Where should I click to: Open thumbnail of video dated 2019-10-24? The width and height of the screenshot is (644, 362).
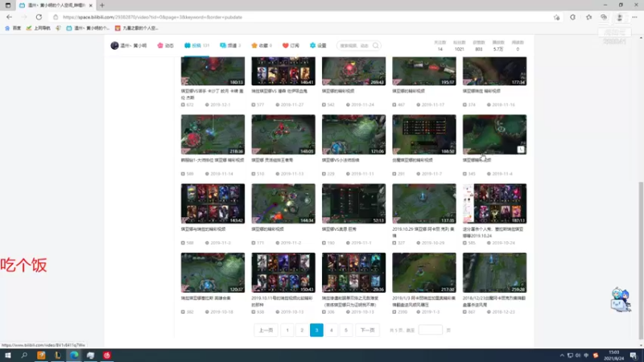(494, 204)
